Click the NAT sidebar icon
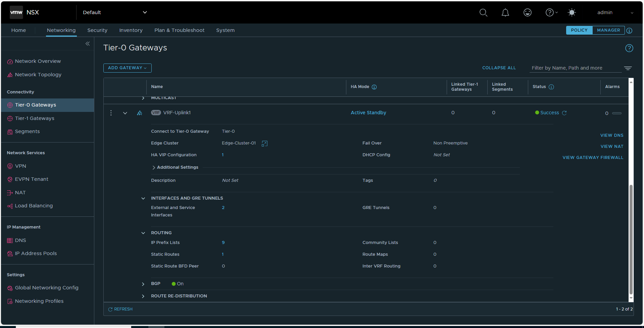Image resolution: width=644 pixels, height=328 pixels. [x=10, y=193]
